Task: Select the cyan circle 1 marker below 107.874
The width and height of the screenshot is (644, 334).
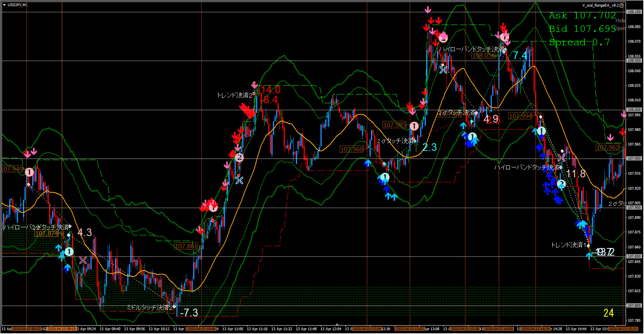Action: 69,252
